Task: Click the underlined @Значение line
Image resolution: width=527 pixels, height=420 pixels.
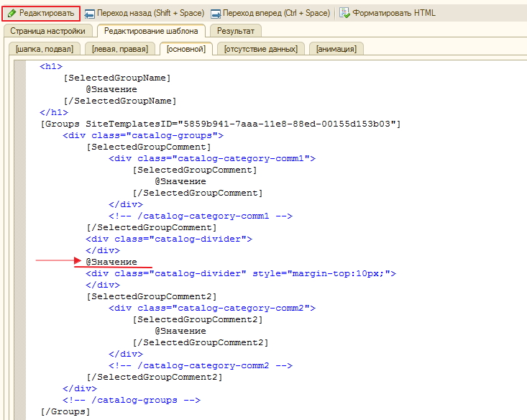Action: coord(111,262)
